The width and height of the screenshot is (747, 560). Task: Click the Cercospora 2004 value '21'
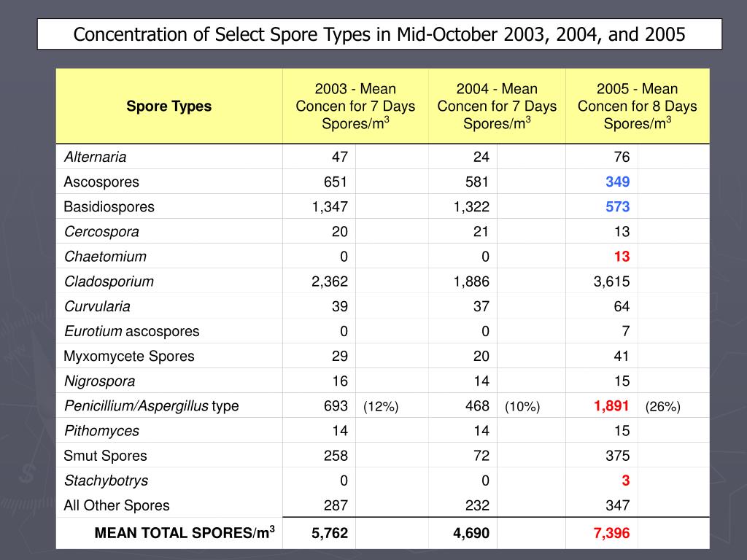click(481, 231)
